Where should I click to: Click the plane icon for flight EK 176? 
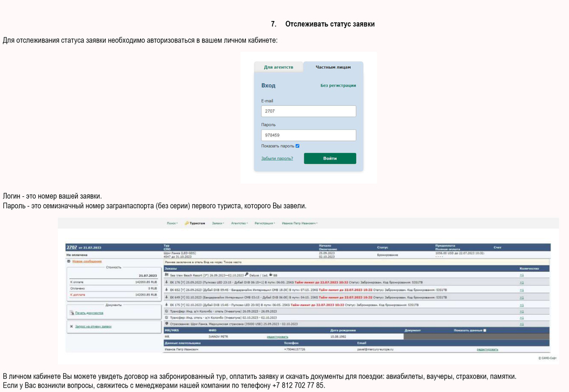tap(167, 282)
